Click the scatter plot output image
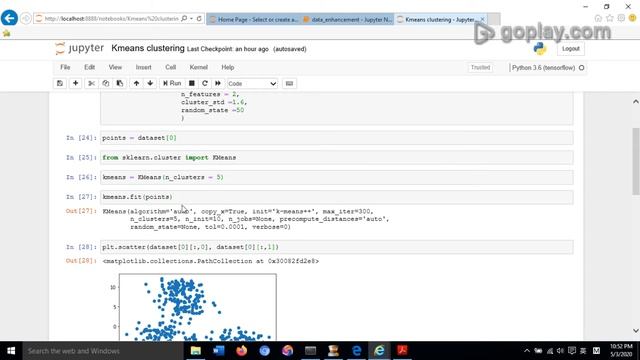This screenshot has width=640, height=360. (192, 307)
